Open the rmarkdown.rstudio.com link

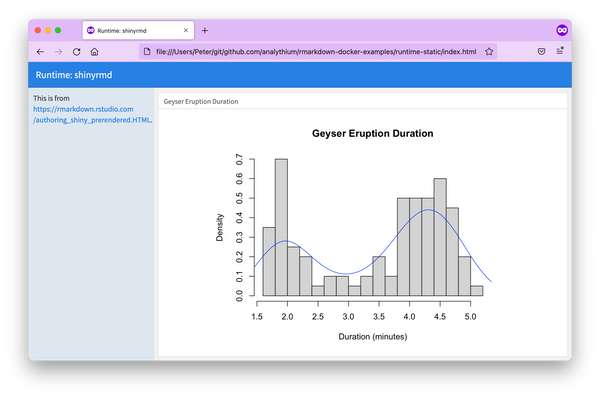coord(93,114)
